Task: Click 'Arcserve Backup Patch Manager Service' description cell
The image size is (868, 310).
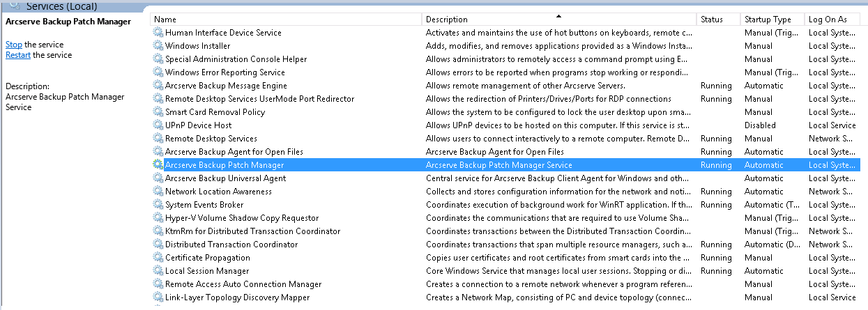Action: [x=499, y=165]
